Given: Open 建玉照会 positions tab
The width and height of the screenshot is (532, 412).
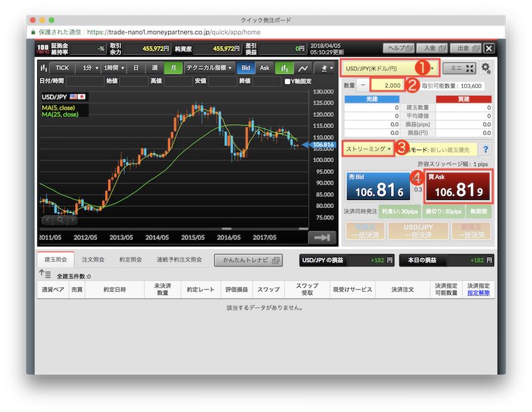Looking at the screenshot, I should 55,260.
